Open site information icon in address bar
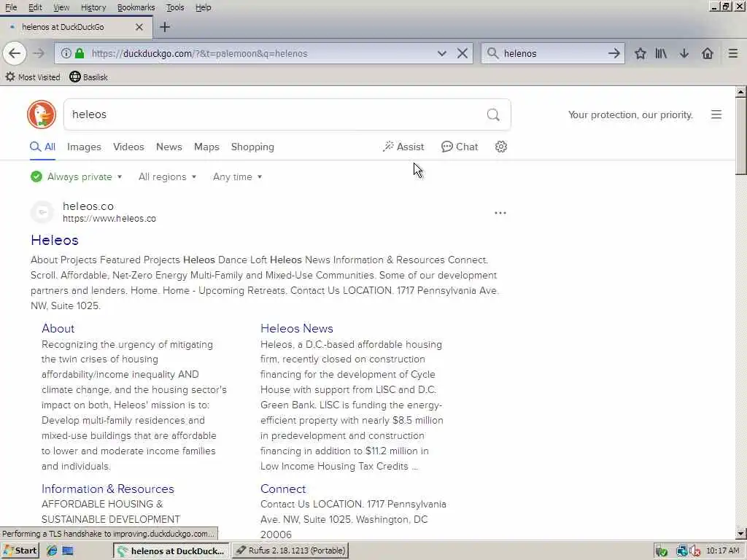Image resolution: width=747 pixels, height=560 pixels. coord(66,53)
